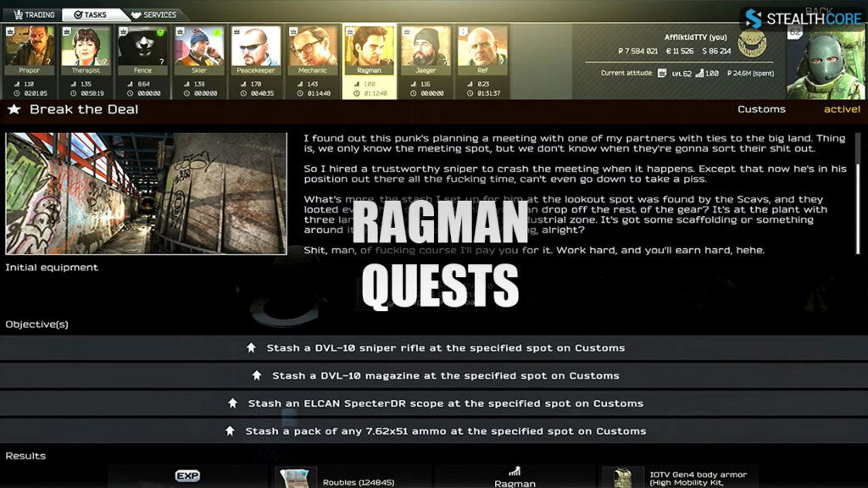Click the EXP reward icon
The height and width of the screenshot is (488, 868).
(187, 476)
